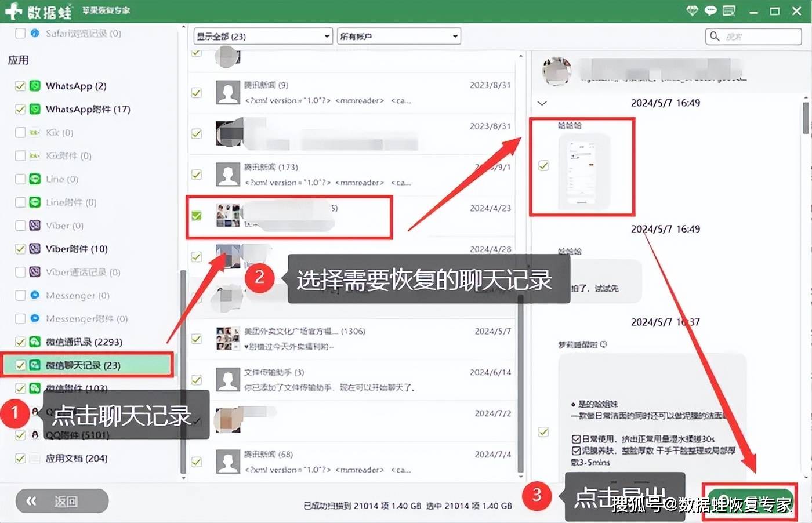Collapse the 2024/5/7 16:49 message group
Viewport: 812px width, 523px height.
pyautogui.click(x=542, y=103)
